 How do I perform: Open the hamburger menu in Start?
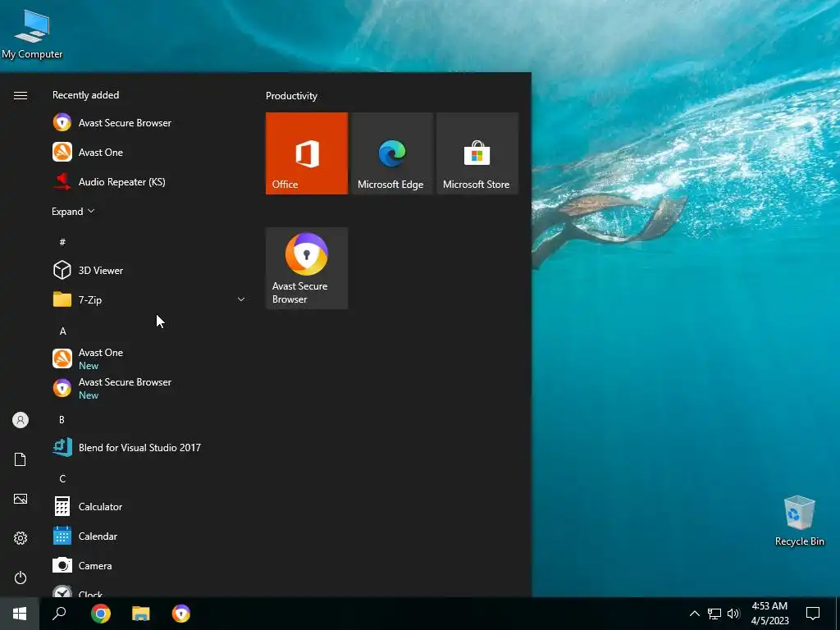tap(21, 95)
